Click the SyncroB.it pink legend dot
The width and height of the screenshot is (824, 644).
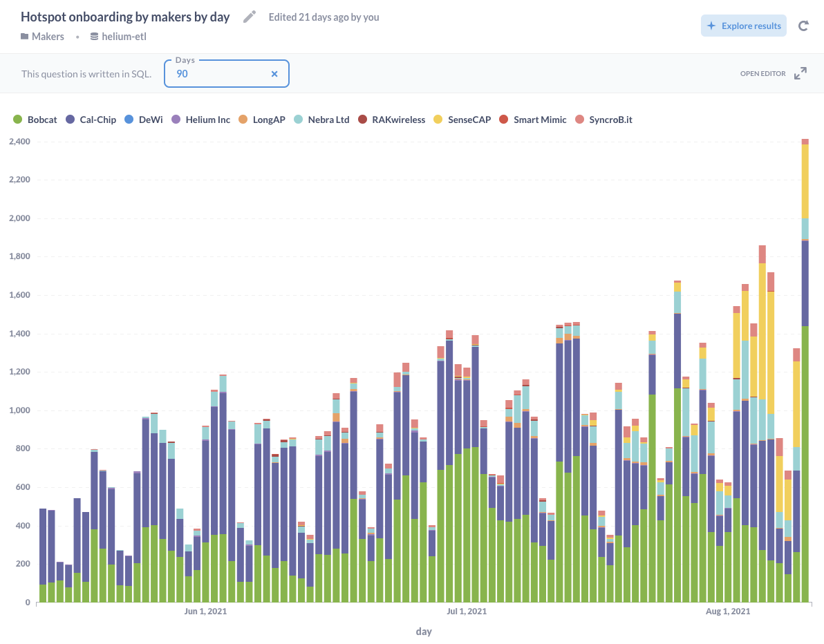pos(579,120)
